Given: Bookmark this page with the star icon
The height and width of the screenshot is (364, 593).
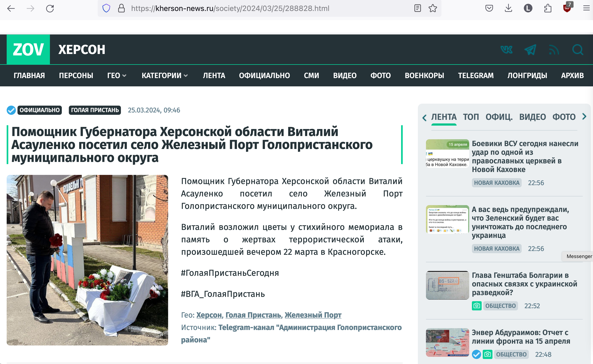Looking at the screenshot, I should click(x=433, y=8).
